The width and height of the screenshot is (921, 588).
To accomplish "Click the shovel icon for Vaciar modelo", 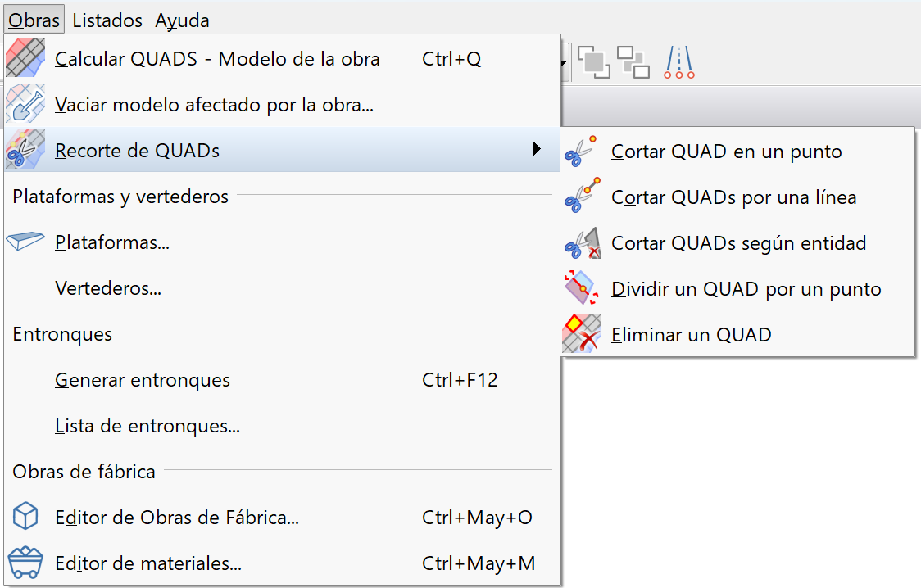I will (x=25, y=105).
